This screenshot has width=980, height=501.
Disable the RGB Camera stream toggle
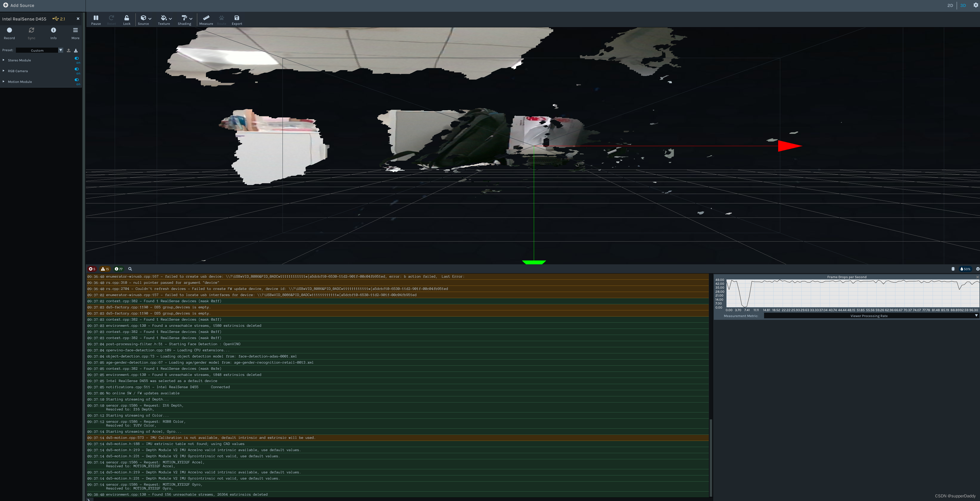click(x=77, y=69)
